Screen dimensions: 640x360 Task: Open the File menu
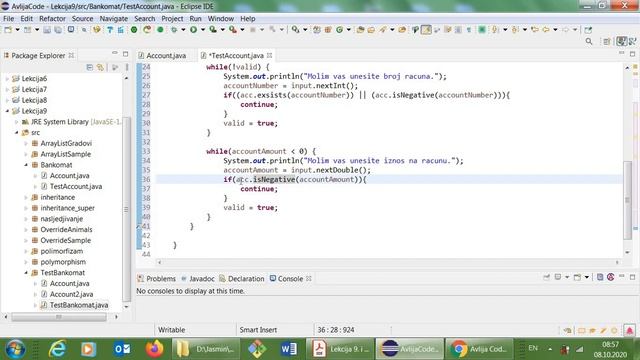(x=8, y=18)
